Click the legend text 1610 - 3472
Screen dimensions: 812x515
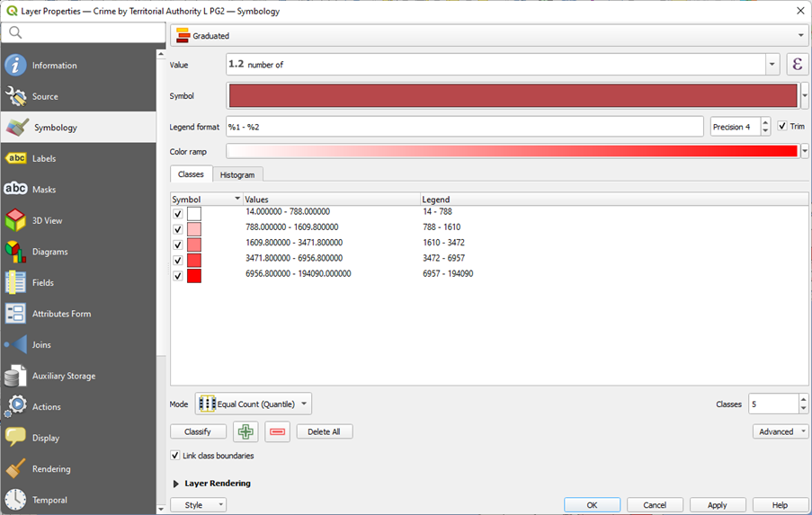[444, 243]
